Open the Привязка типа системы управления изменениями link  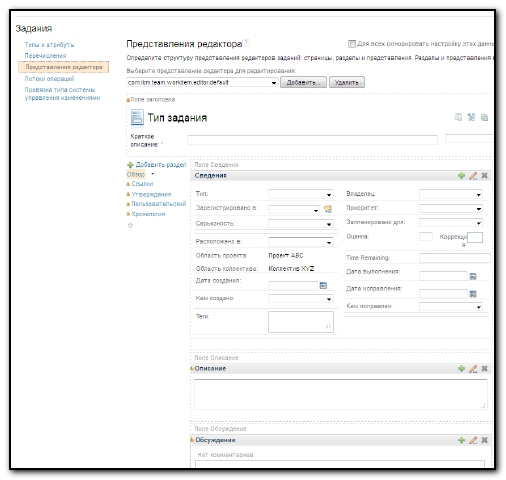62,94
